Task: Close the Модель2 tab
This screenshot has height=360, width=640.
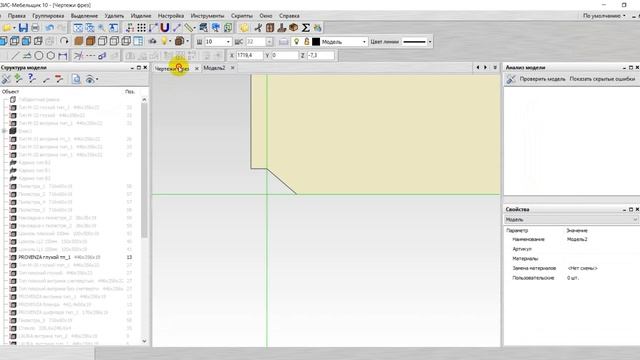Action: pyautogui.click(x=233, y=68)
